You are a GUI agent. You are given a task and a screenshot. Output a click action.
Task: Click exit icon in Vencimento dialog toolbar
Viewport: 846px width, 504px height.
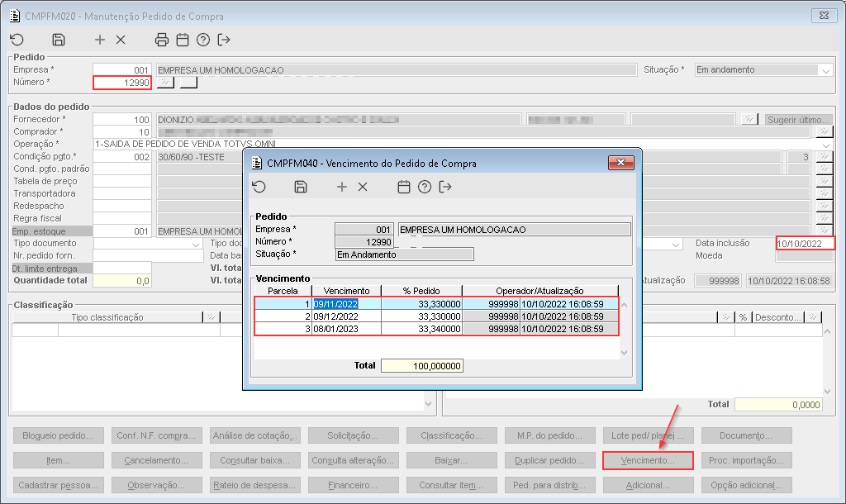pyautogui.click(x=445, y=187)
